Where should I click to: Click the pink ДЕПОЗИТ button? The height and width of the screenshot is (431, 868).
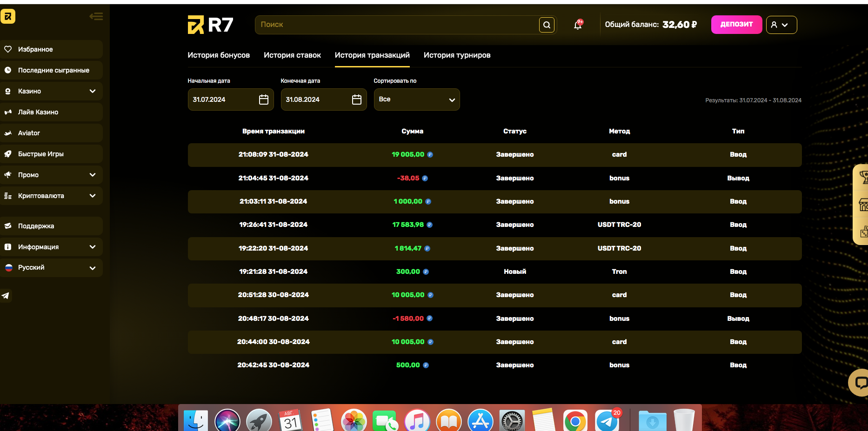click(736, 25)
